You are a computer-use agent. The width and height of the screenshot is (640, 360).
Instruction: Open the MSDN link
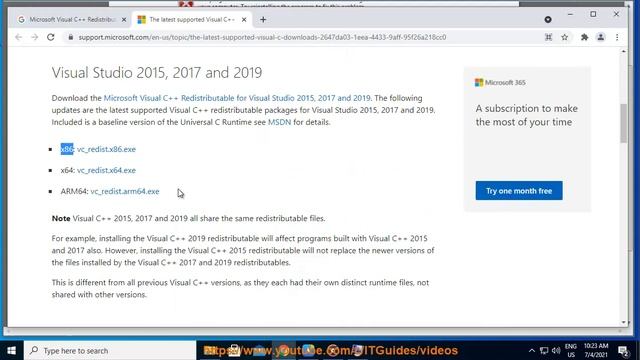click(279, 122)
